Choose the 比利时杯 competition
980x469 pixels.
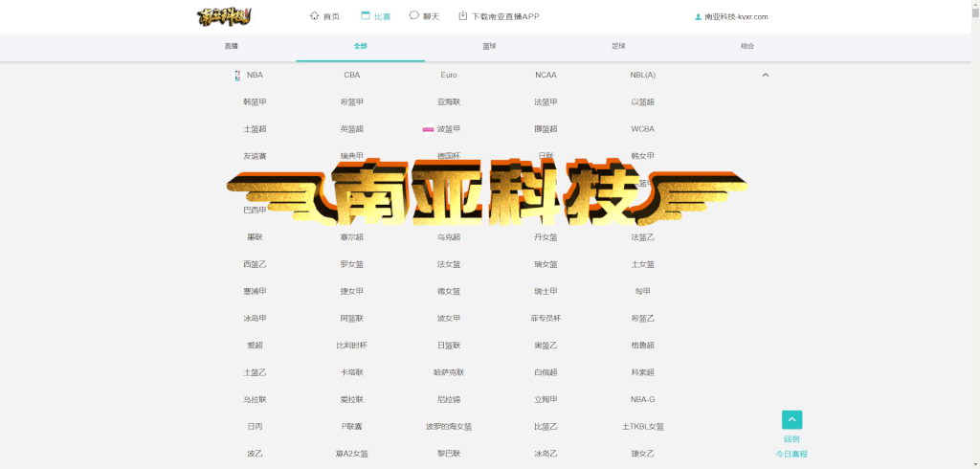click(x=352, y=346)
